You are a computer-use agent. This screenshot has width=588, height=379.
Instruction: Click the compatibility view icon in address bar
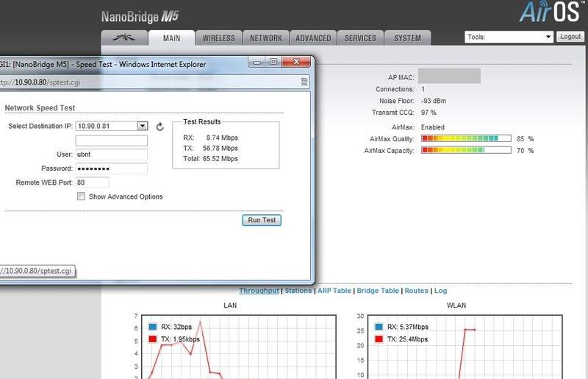304,82
